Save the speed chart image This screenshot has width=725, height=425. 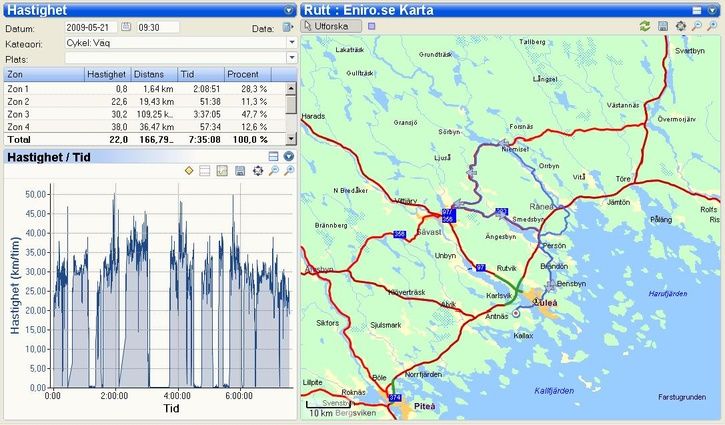click(240, 172)
